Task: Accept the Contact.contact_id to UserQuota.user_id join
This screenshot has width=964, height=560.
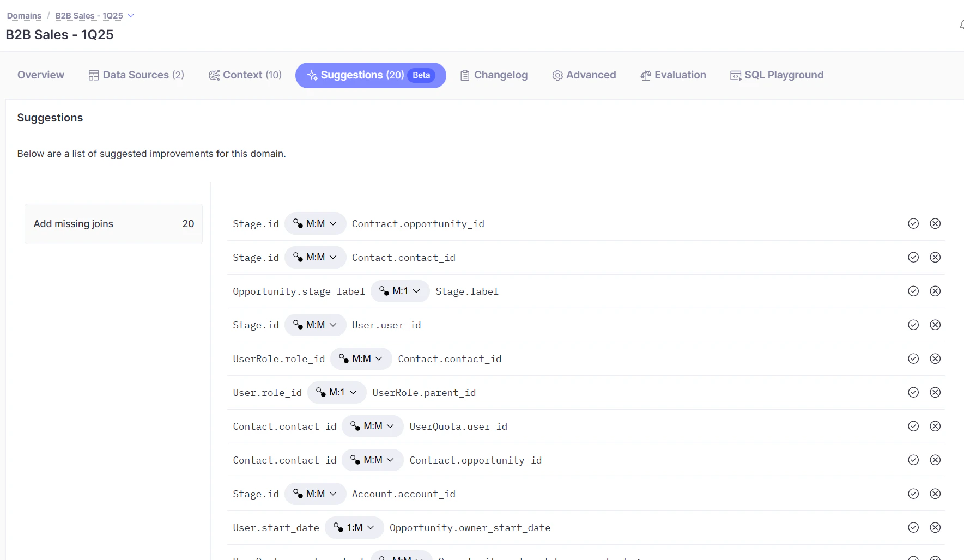Action: (x=913, y=426)
